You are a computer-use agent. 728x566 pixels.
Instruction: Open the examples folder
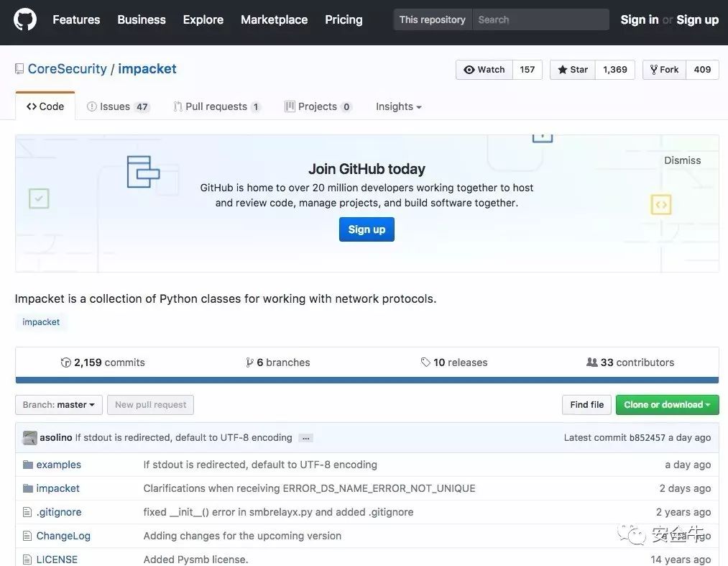tap(58, 465)
